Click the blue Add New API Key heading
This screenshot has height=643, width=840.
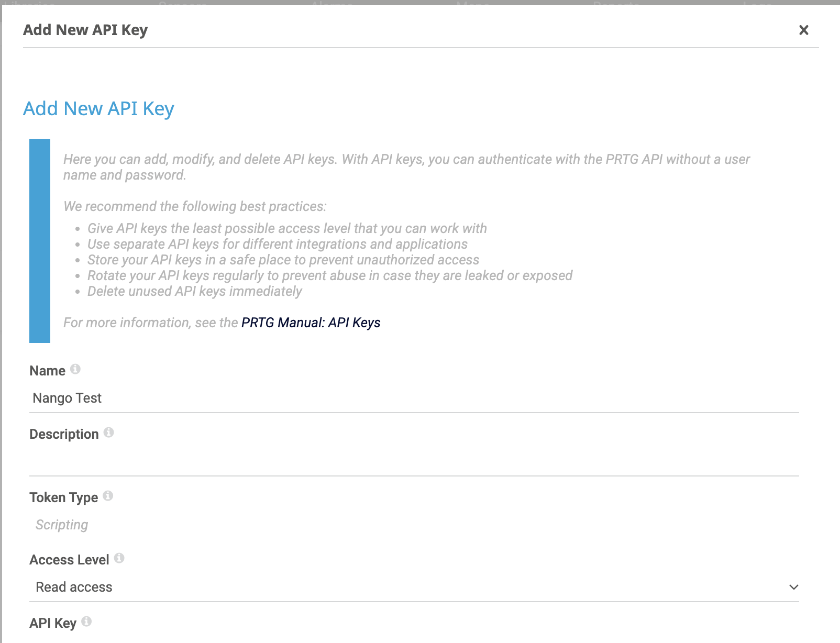tap(98, 109)
